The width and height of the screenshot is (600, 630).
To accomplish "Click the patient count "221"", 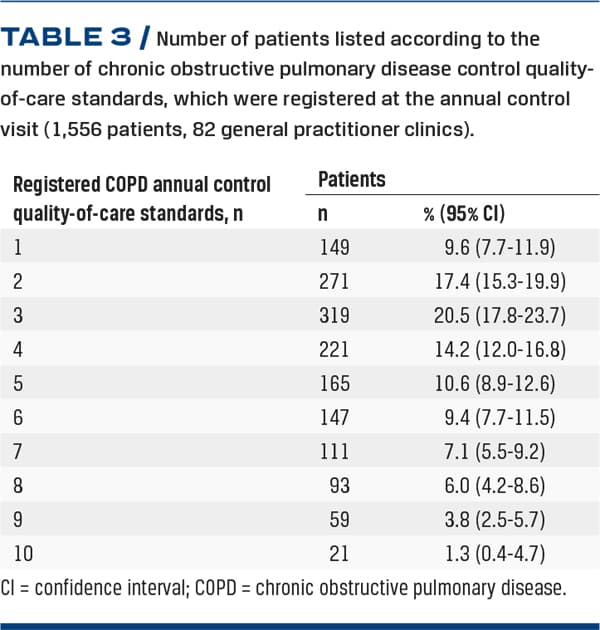I will [335, 351].
